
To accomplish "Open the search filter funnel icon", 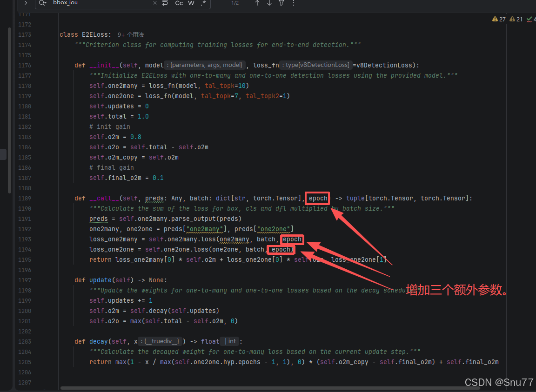I will [281, 3].
